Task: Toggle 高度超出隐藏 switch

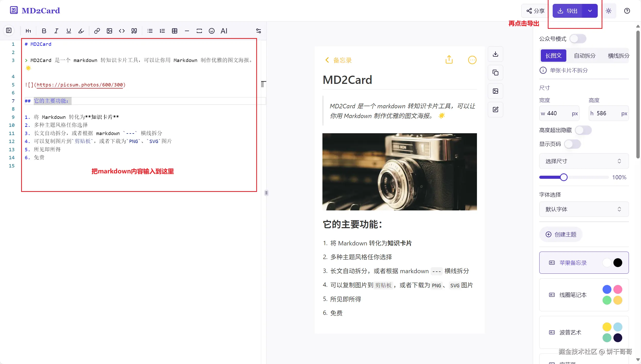Action: [x=583, y=130]
